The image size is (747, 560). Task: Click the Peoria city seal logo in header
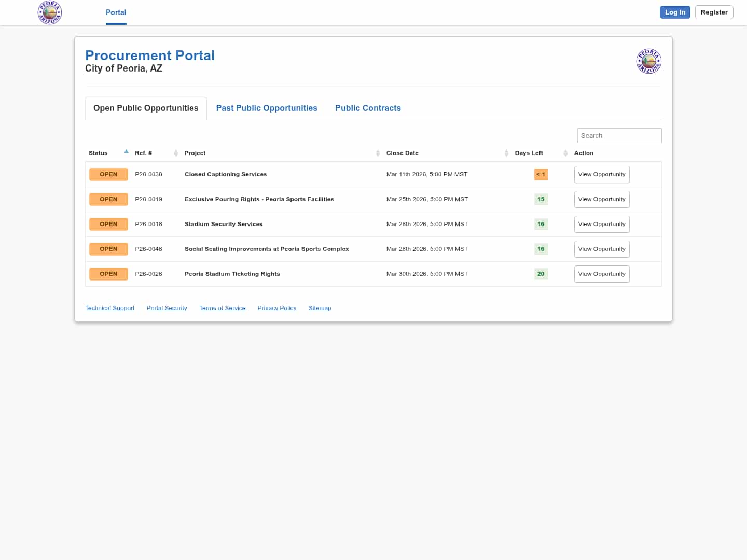50,12
